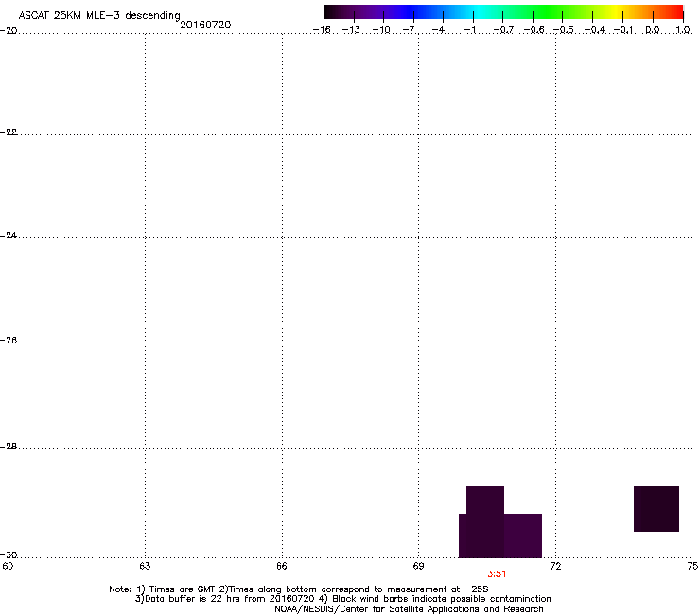Screen dimensions: 700x615
Task: Click the purple data block just left of longitude 72
Action: [523, 536]
